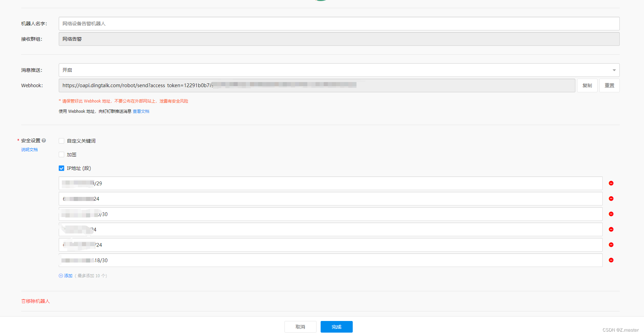
Task: Uncheck the IP地址 (段) checkbox
Action: point(61,168)
